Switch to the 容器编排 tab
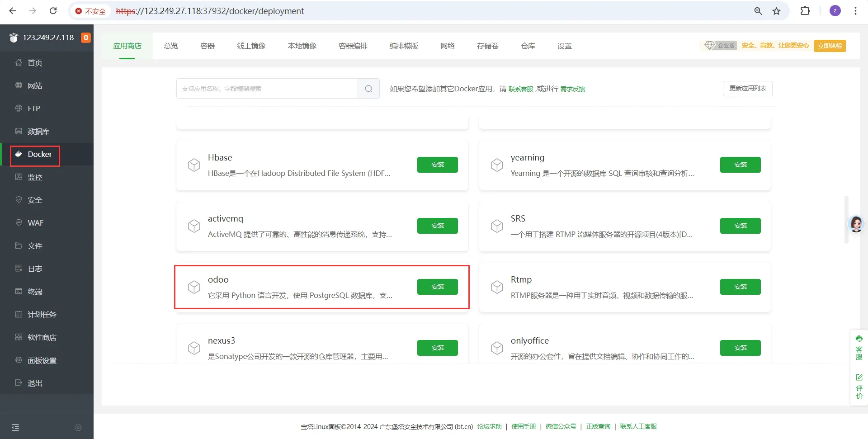The width and height of the screenshot is (868, 439). click(x=353, y=46)
